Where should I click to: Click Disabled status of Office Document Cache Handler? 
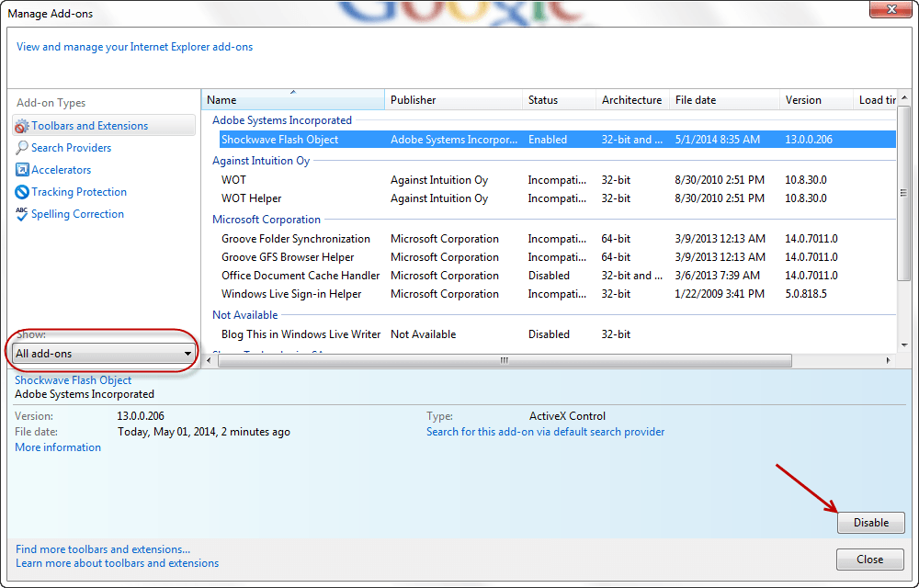549,276
